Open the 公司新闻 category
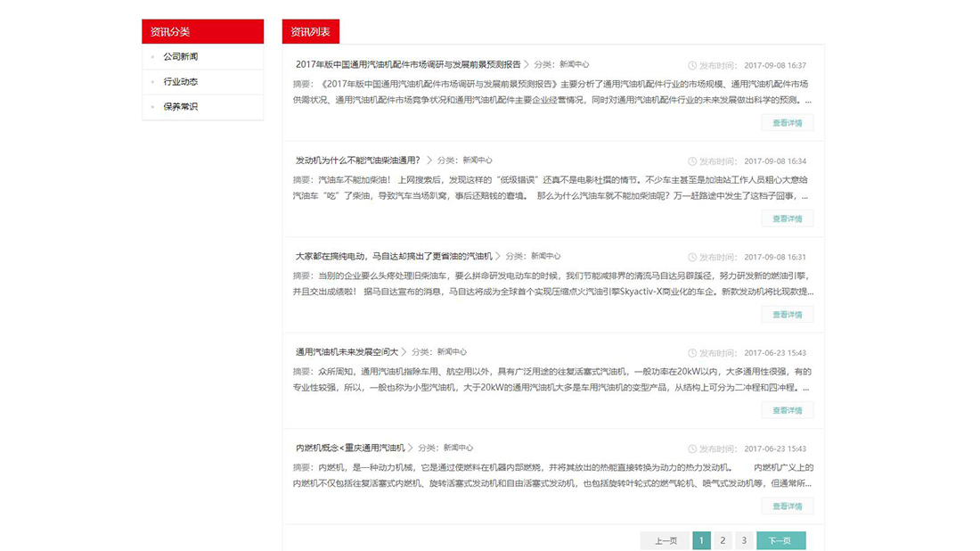 181,57
